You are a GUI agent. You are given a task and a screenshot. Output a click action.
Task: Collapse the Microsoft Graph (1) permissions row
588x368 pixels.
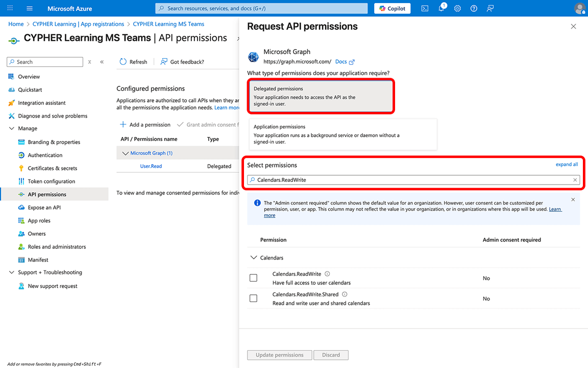[125, 153]
